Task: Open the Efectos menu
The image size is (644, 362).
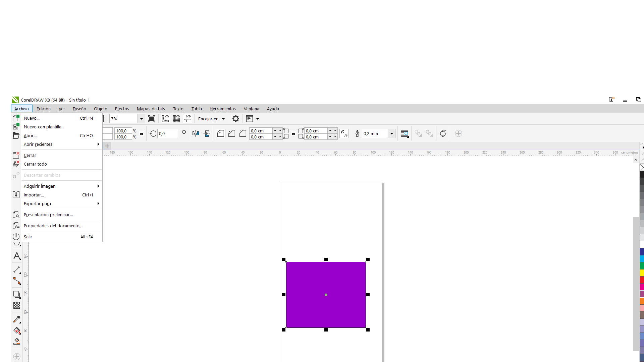Action: [x=122, y=109]
